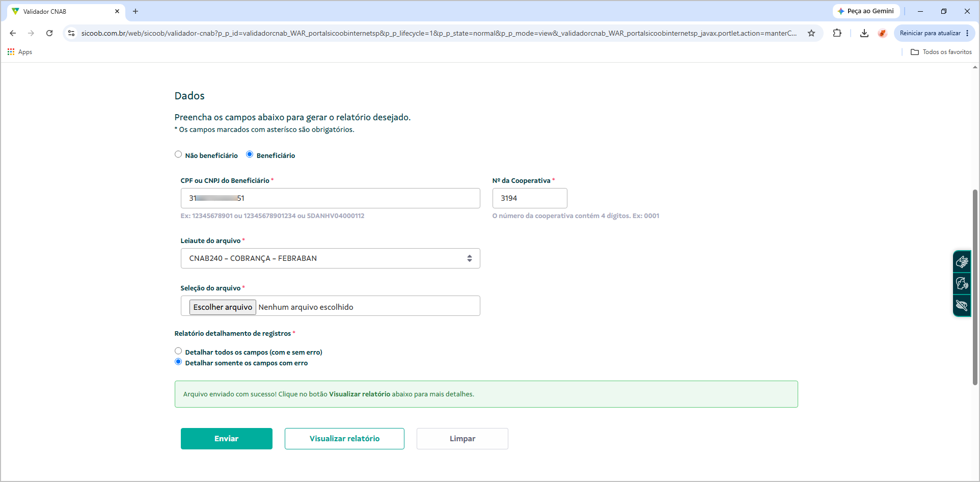The image size is (980, 482).
Task: Click the page vertical scrollbar
Action: (x=975, y=287)
